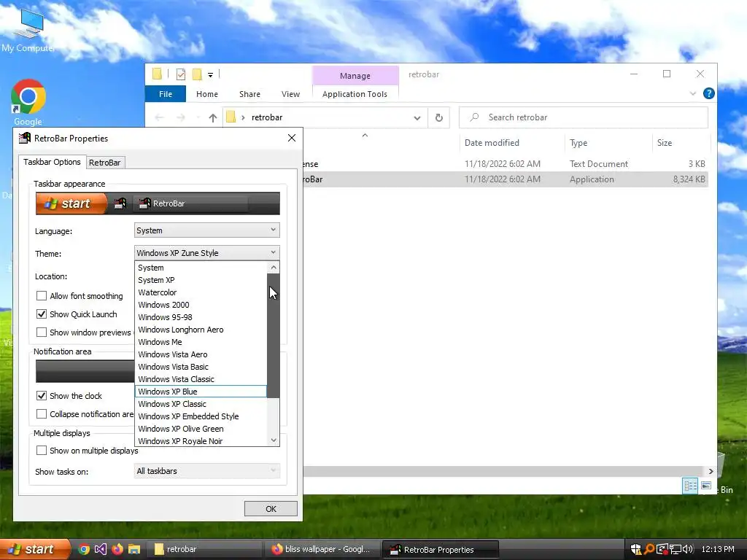Pick the Windows 2000 theme
Viewport: 747px width, 560px height.
pyautogui.click(x=201, y=305)
